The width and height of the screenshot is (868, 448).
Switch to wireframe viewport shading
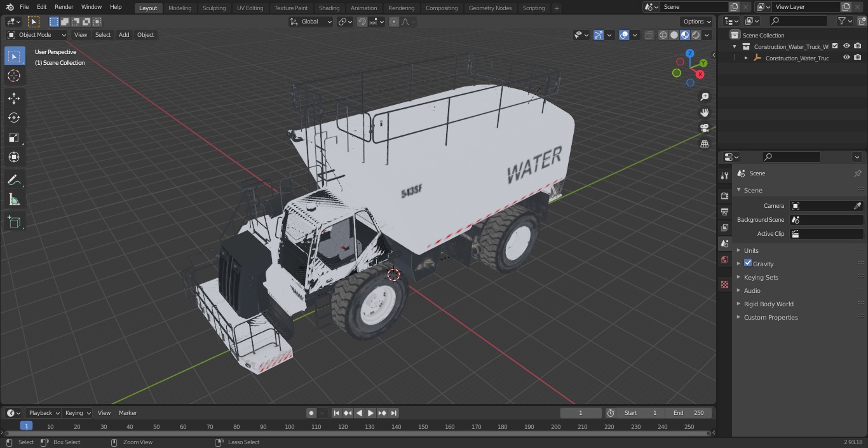pos(663,35)
